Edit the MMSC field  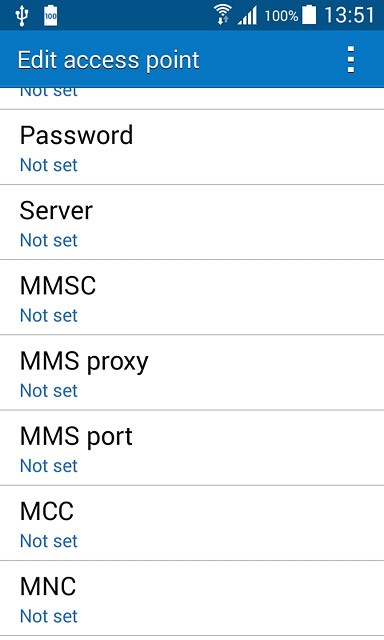point(192,297)
